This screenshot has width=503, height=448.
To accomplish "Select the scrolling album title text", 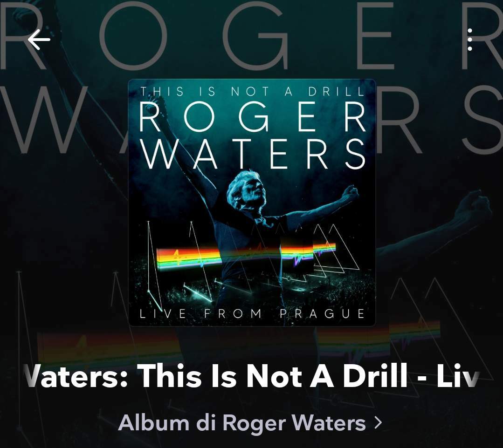I will (x=252, y=376).
